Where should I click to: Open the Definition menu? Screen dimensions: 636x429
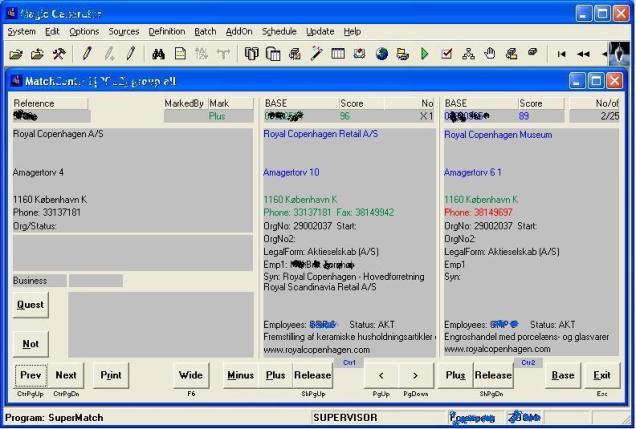click(x=167, y=32)
